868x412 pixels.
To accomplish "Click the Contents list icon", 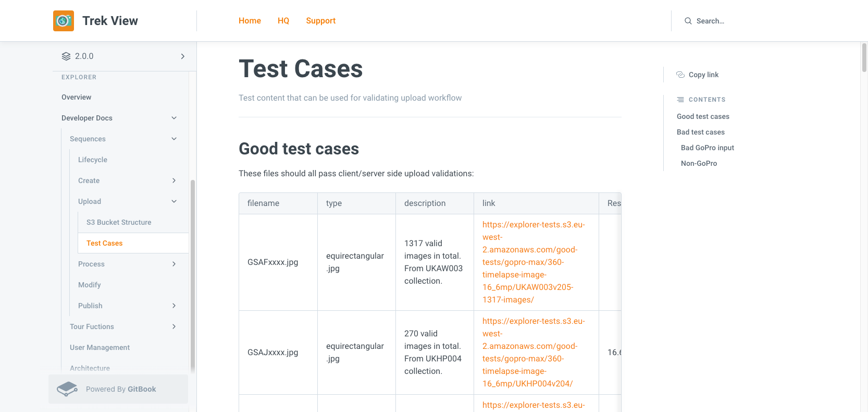I will (680, 100).
